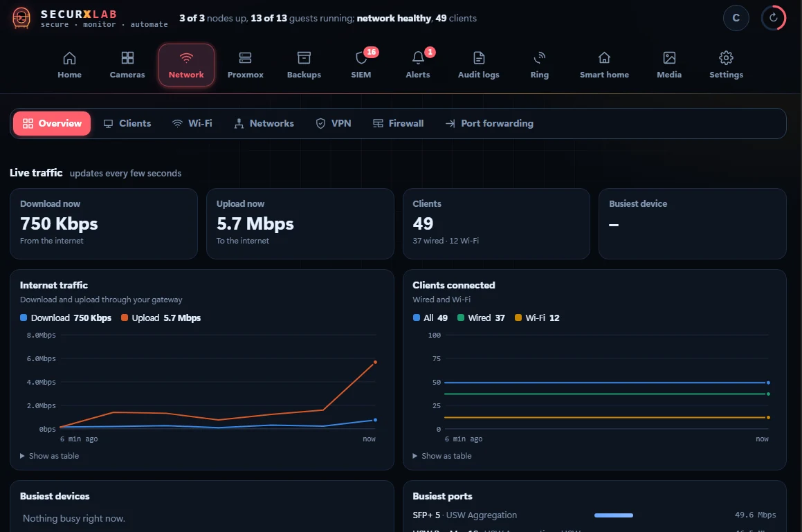
Task: Open the Audit logs section
Action: 479,65
